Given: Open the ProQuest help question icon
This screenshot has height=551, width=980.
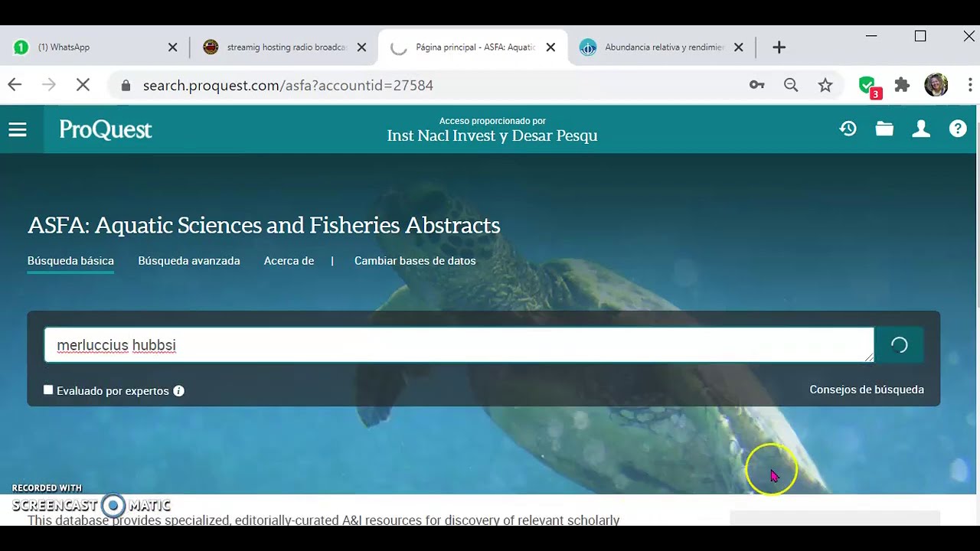Looking at the screenshot, I should (x=958, y=129).
